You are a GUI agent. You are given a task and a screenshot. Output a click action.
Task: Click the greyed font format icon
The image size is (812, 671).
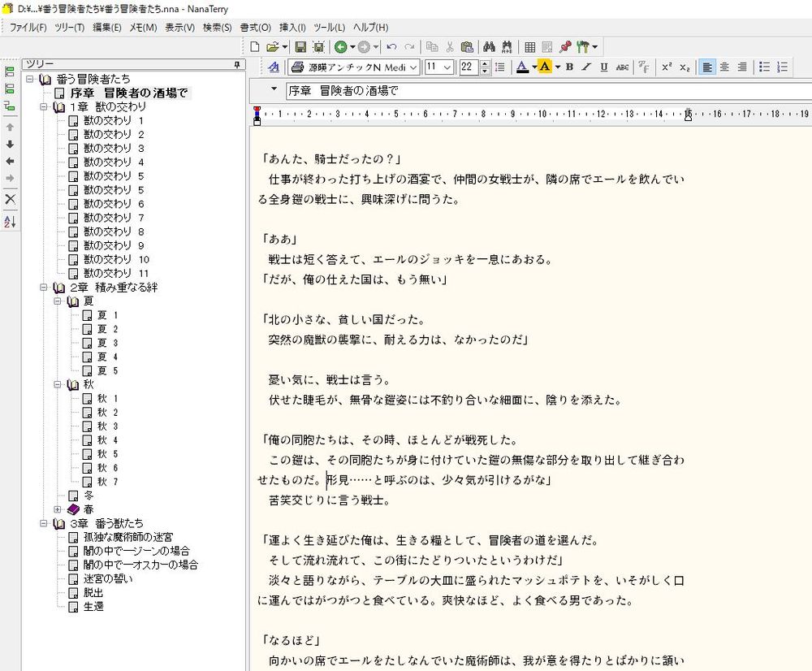click(x=643, y=67)
